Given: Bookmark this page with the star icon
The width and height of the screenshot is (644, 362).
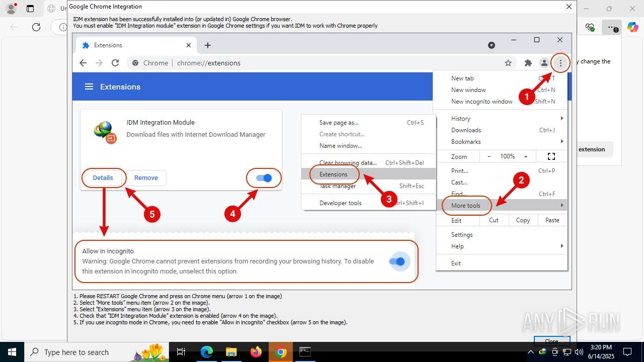Looking at the screenshot, I should [508, 63].
